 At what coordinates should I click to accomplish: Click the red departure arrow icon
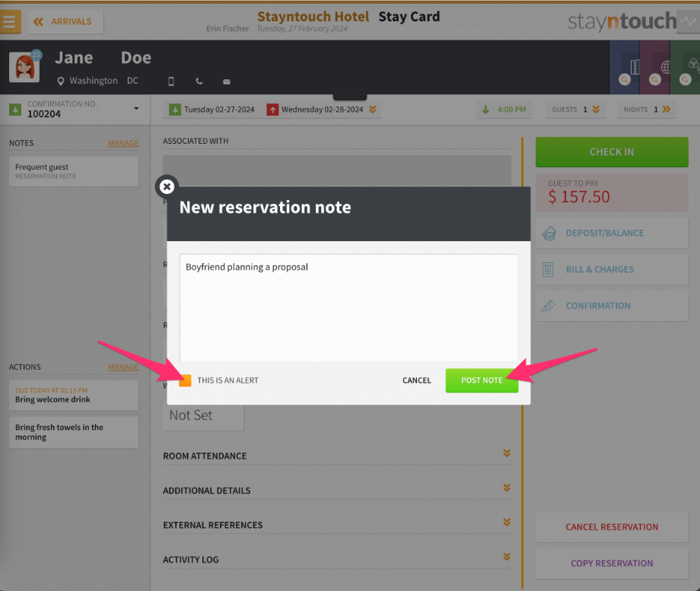point(272,110)
